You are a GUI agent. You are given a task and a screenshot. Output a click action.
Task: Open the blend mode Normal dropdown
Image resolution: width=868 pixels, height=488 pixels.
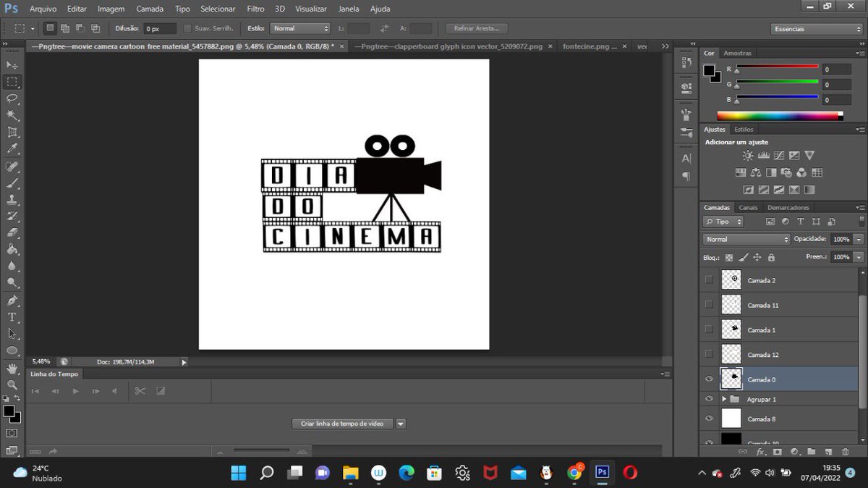(x=746, y=239)
